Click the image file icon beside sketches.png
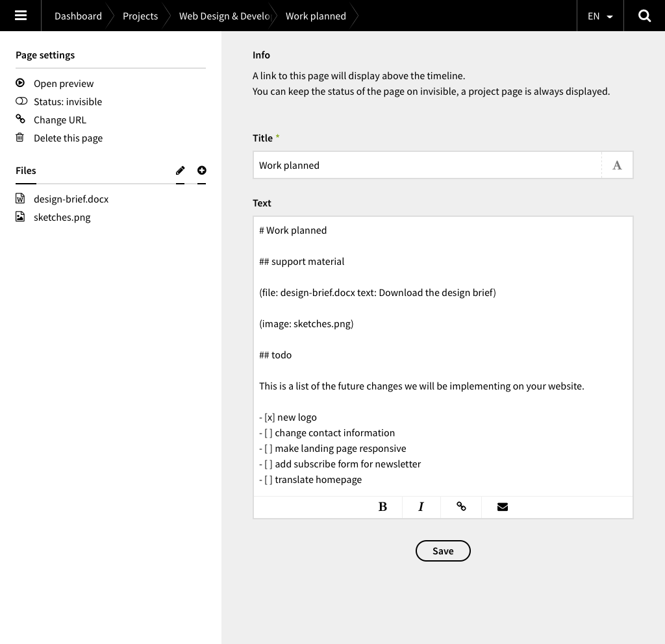The width and height of the screenshot is (665, 644). tap(20, 217)
